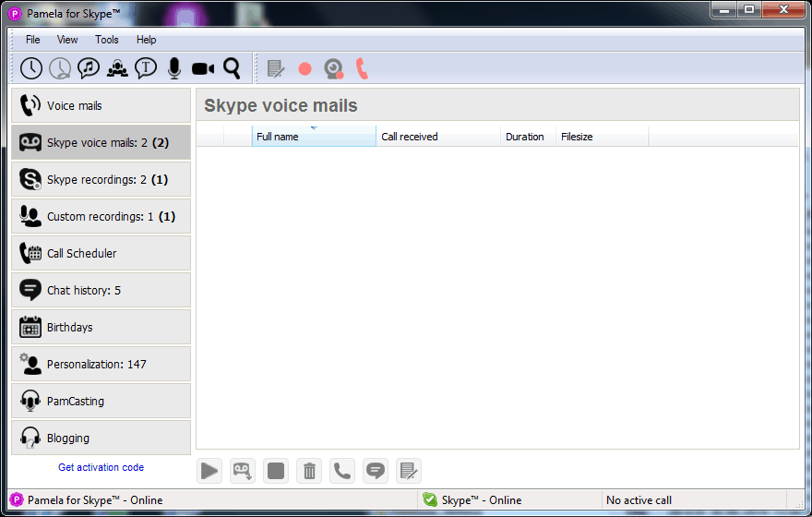Click the red record button in toolbar
This screenshot has height=517, width=812.
[x=304, y=68]
